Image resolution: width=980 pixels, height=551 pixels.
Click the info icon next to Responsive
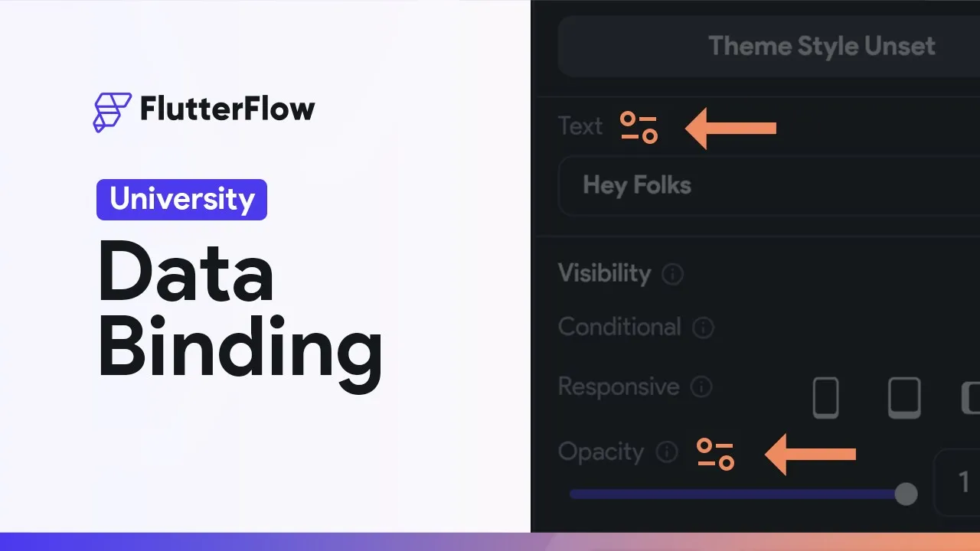(701, 387)
